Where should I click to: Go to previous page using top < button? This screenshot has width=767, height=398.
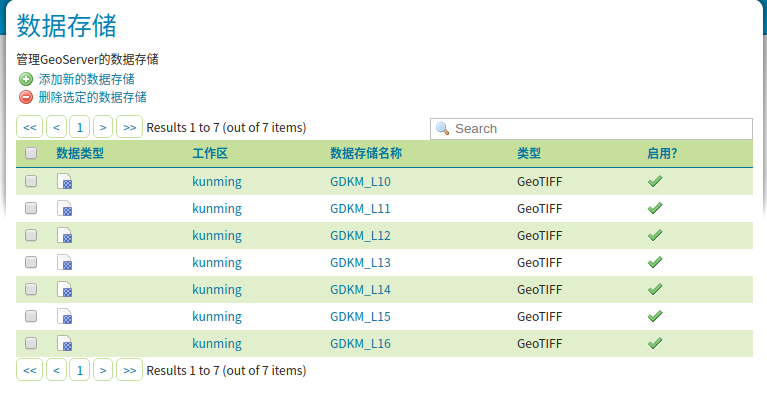click(x=56, y=127)
